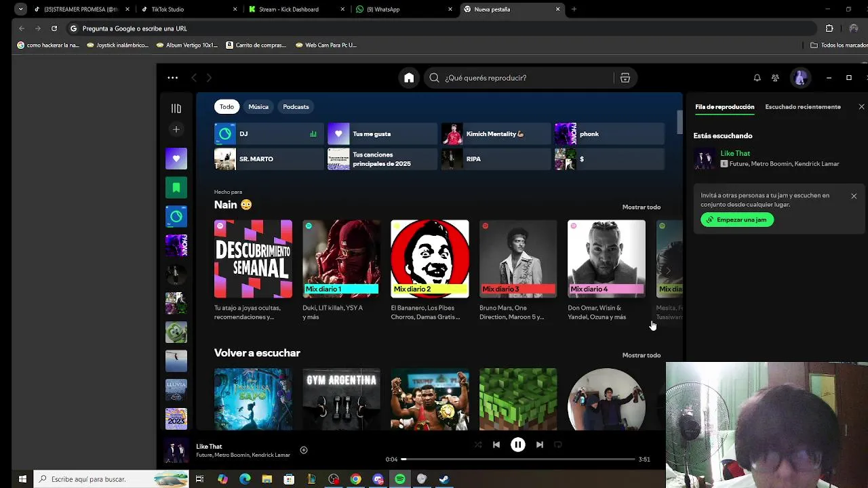Open Google Chrome from the taskbar
This screenshot has width=868, height=488.
pyautogui.click(x=355, y=479)
